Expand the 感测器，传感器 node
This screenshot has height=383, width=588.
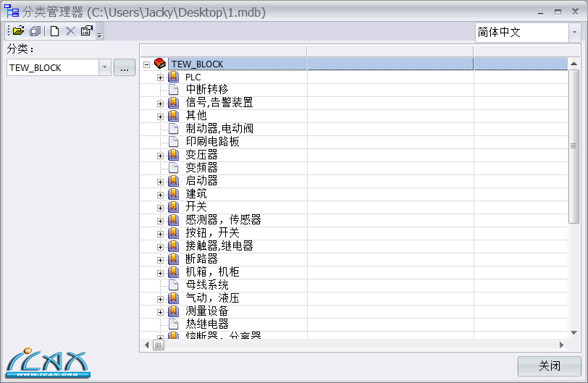click(160, 221)
